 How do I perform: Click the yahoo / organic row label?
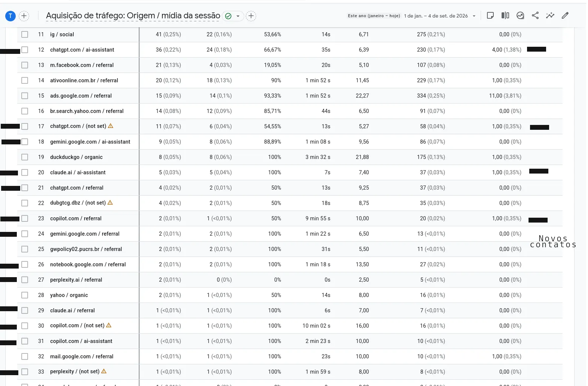coord(69,295)
